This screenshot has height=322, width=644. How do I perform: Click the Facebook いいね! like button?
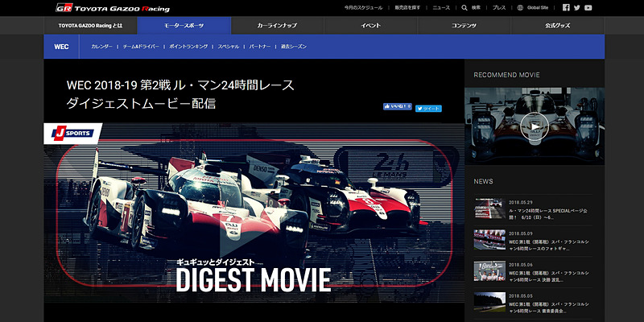coord(397,106)
